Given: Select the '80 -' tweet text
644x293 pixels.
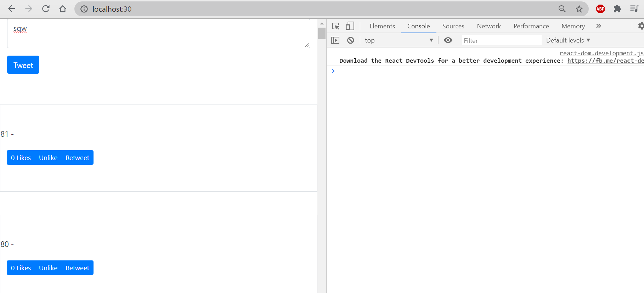Looking at the screenshot, I should [7, 244].
